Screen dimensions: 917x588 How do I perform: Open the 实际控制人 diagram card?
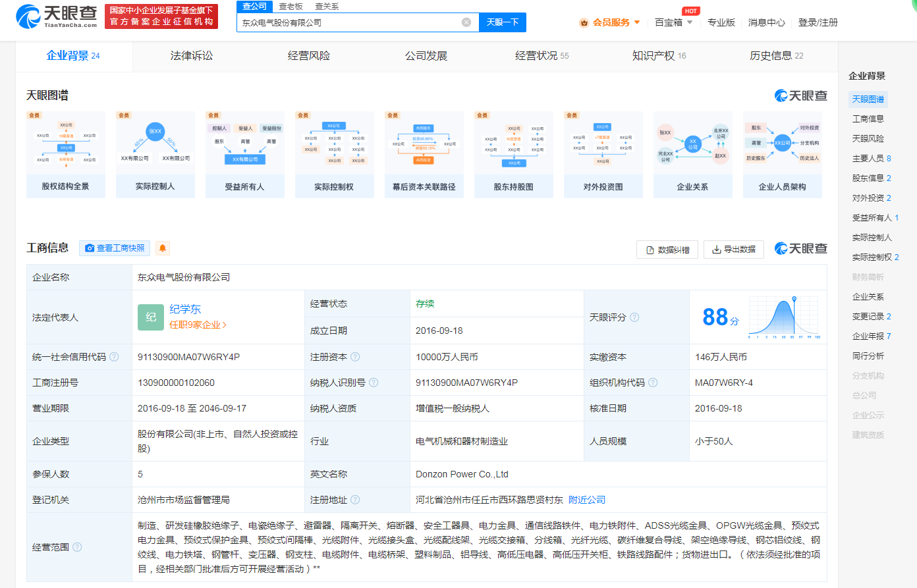click(155, 155)
